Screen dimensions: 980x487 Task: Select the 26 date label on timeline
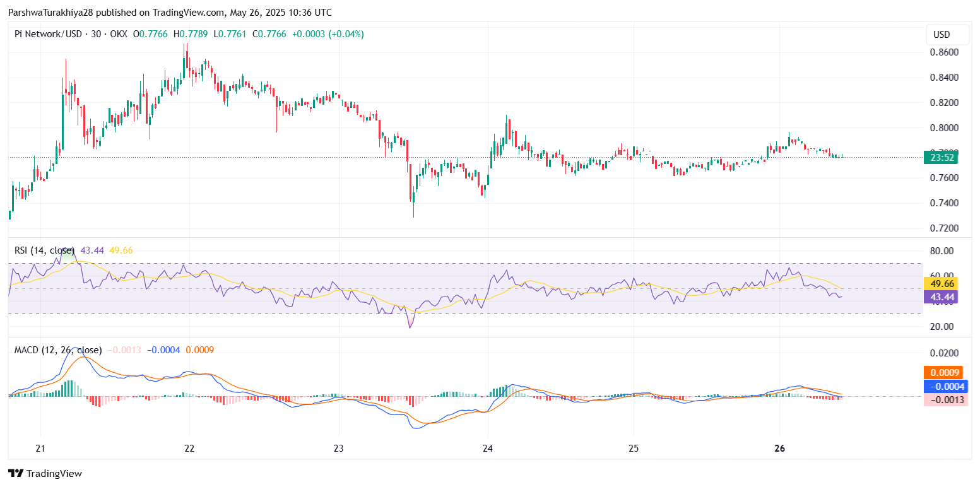click(779, 449)
